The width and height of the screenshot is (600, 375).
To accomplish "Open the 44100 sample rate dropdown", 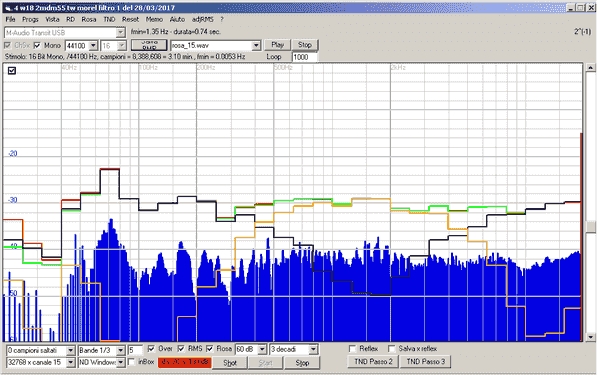I will point(93,46).
